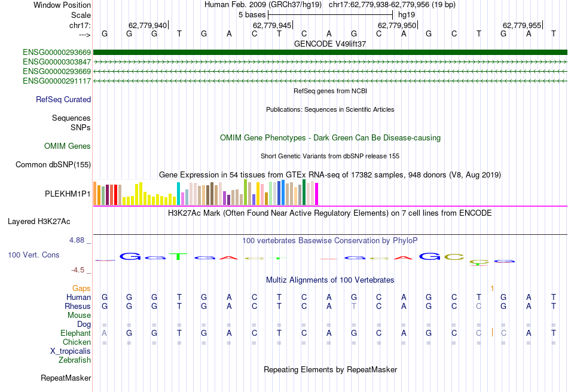
Task: Click the RepeatMasker track label
Action: (66, 378)
